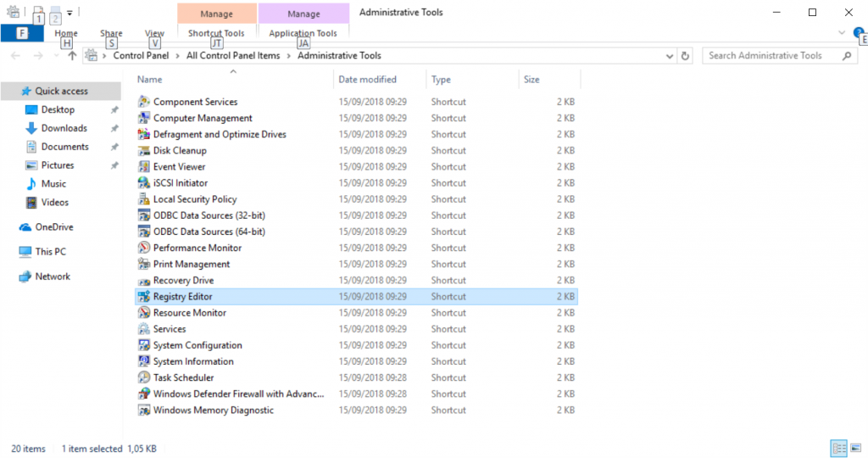
Task: Select the Disk Cleanup name text
Action: click(180, 150)
